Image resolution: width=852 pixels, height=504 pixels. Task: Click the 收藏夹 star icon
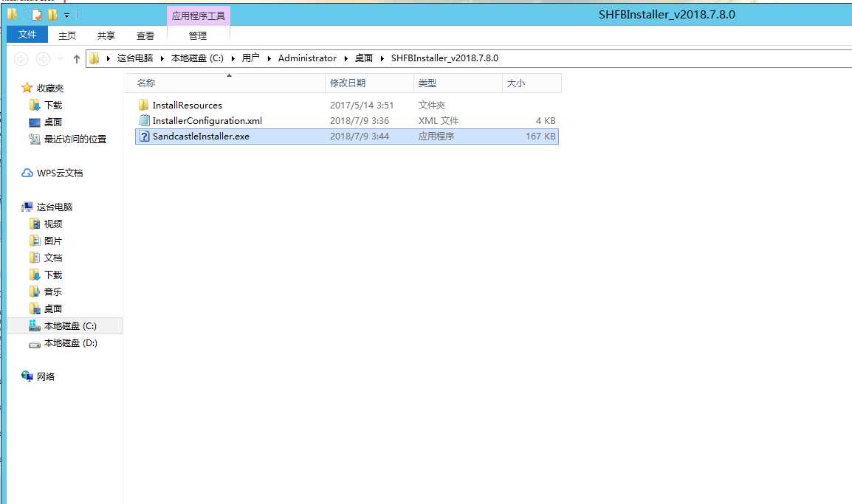tap(27, 87)
